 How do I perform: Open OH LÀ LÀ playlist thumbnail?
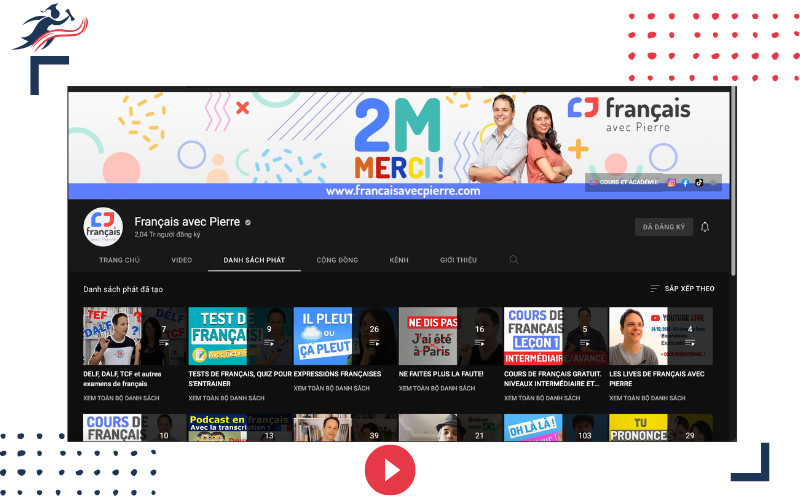[556, 428]
